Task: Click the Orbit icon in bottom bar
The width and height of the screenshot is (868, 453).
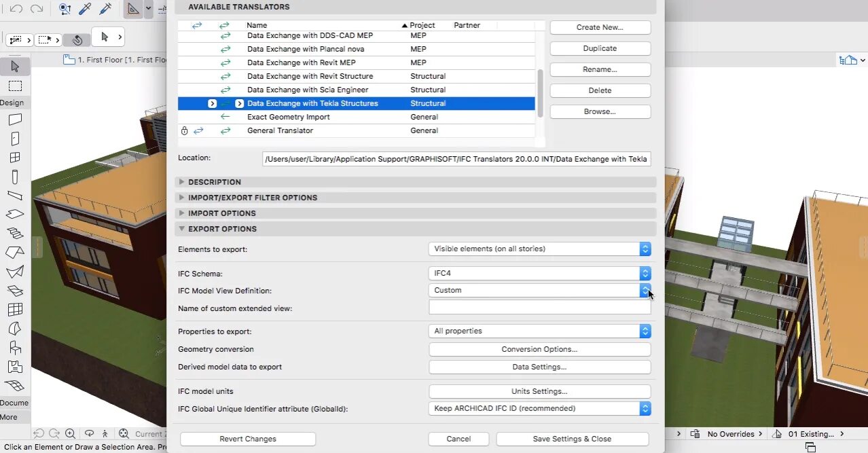Action: 89,433
